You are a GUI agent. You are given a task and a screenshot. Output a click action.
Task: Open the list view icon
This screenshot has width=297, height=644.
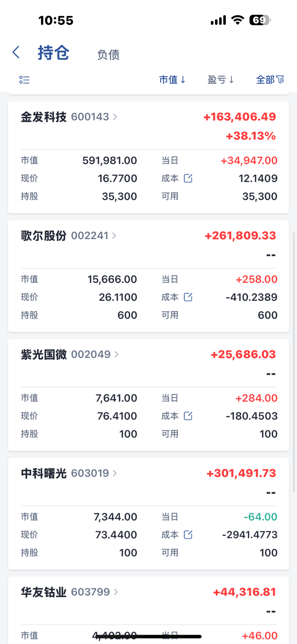pyautogui.click(x=24, y=80)
